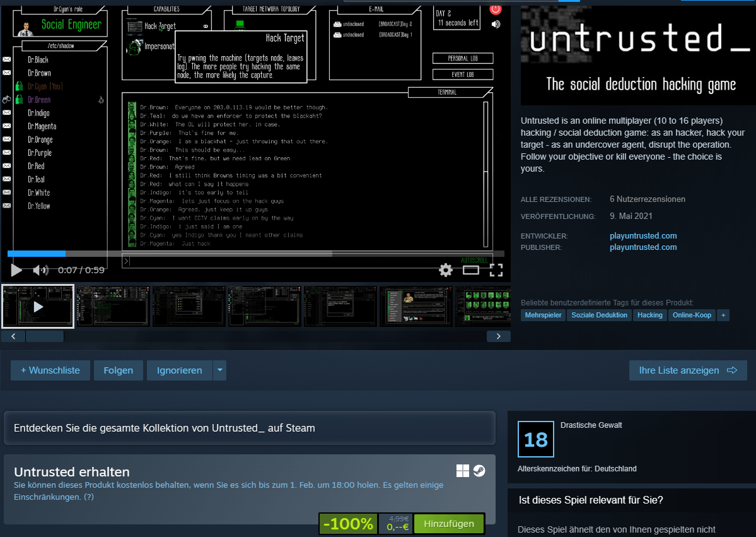Open video player settings gear

[x=446, y=270]
